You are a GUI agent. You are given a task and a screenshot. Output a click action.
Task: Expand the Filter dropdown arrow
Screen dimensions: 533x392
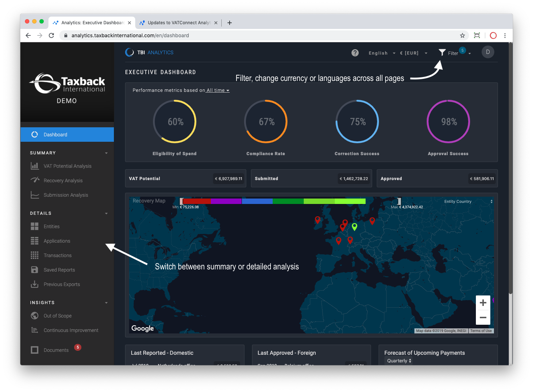[470, 54]
